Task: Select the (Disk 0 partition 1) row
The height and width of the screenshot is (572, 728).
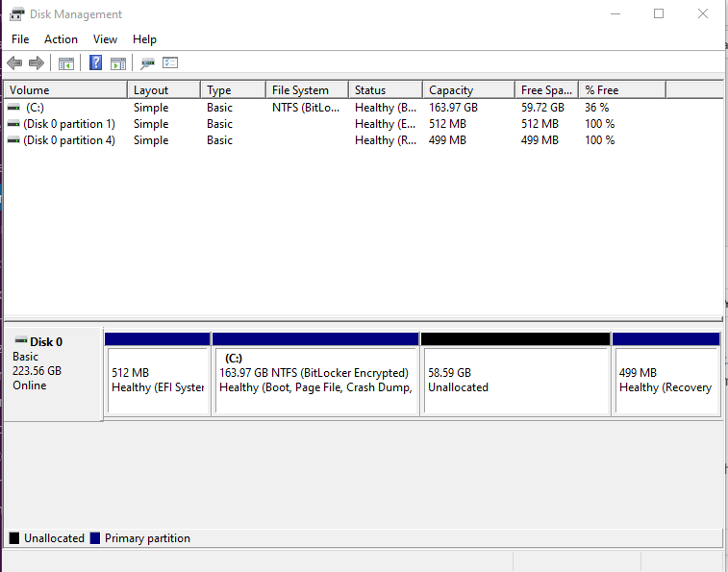Action: pyautogui.click(x=336, y=124)
